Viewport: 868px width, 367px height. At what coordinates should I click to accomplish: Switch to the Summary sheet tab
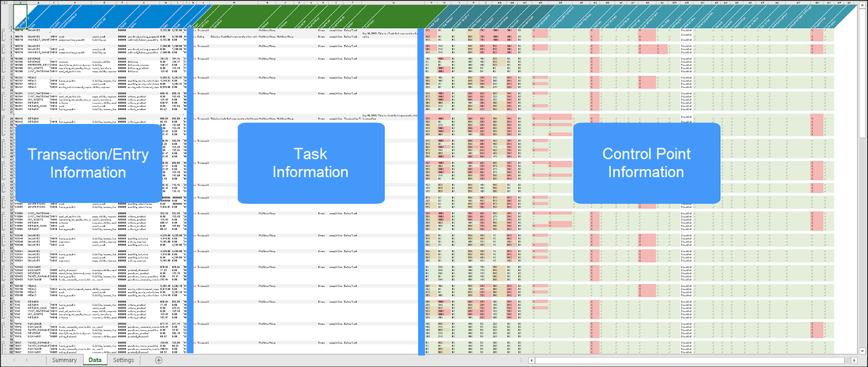click(x=65, y=360)
